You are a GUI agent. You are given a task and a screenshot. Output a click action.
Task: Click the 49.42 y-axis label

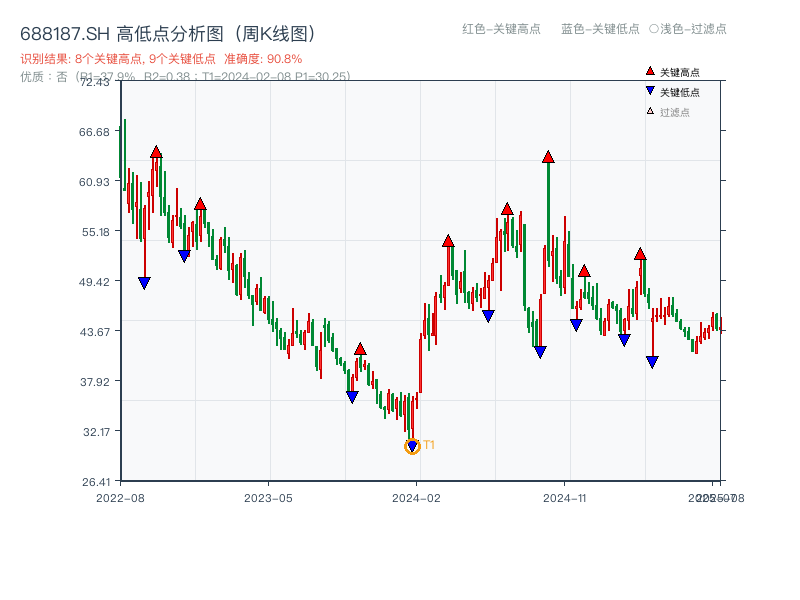(x=94, y=282)
